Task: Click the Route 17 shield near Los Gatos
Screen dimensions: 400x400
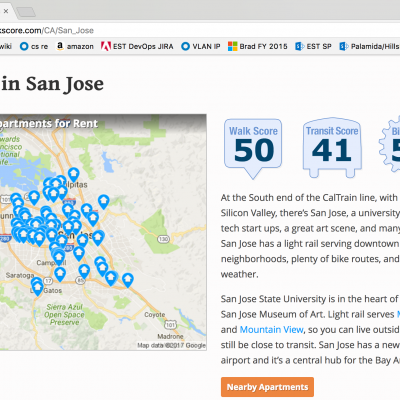Action: [x=48, y=281]
